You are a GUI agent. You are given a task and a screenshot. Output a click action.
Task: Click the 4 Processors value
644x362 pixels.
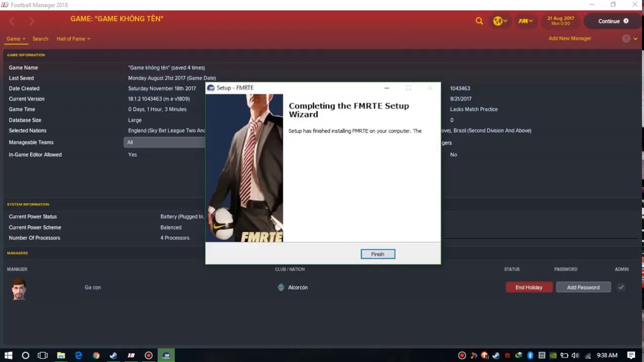coord(175,238)
